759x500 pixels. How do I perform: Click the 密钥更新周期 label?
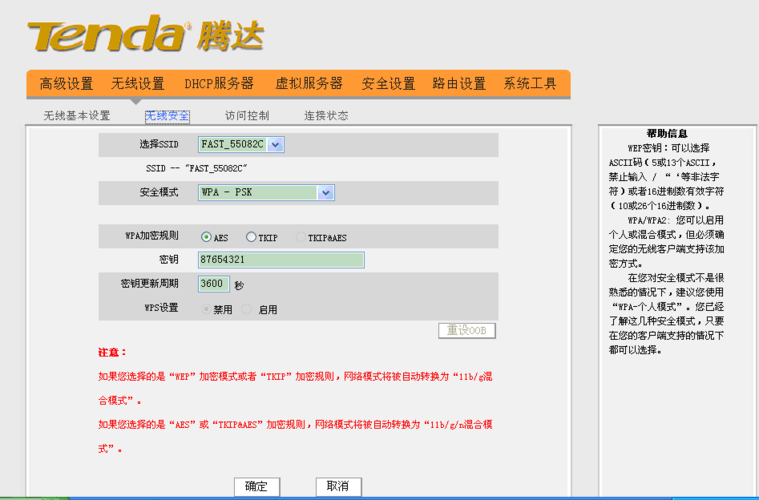tap(150, 284)
